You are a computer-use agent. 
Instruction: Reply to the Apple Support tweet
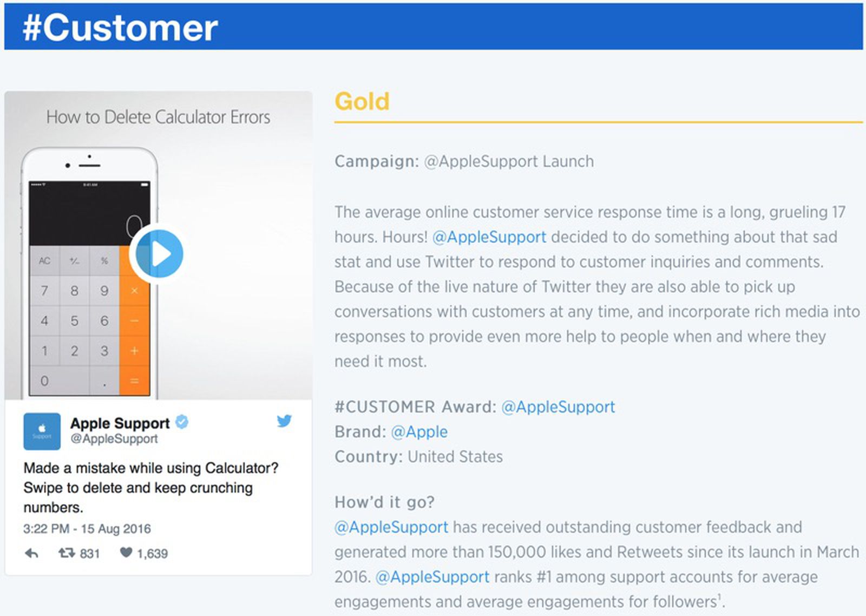pyautogui.click(x=32, y=553)
